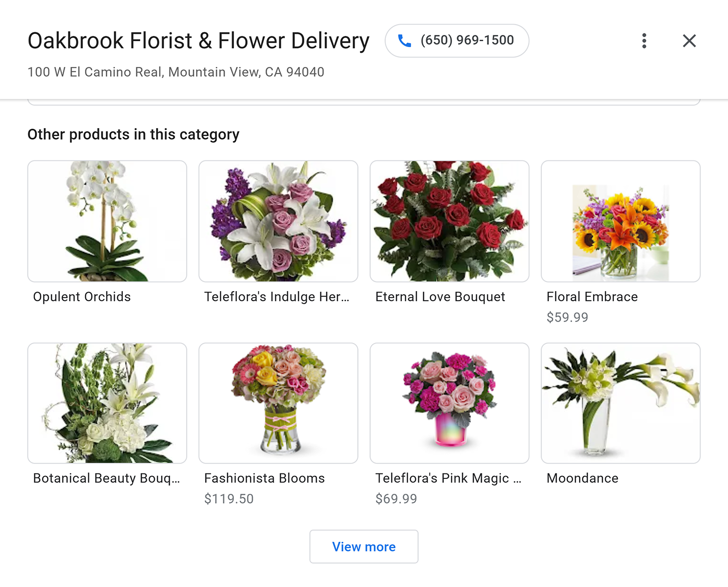Open the Eternal Love Bouquet image
The width and height of the screenshot is (728, 587).
coord(449,221)
